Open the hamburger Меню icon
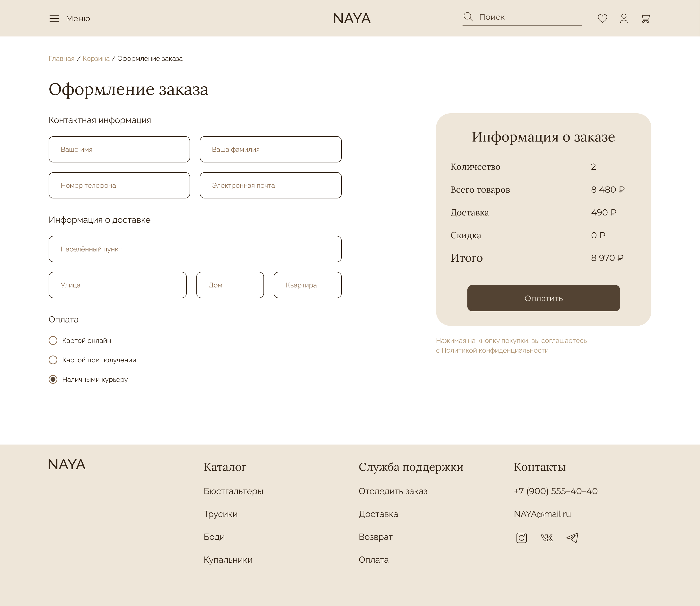Image resolution: width=700 pixels, height=606 pixels. coord(54,18)
